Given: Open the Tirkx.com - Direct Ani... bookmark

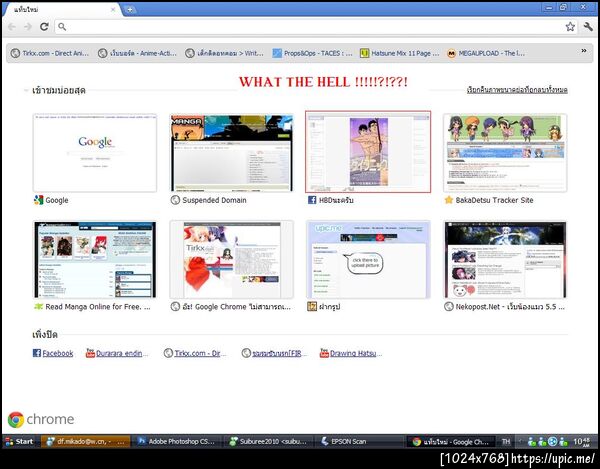Looking at the screenshot, I should point(50,53).
